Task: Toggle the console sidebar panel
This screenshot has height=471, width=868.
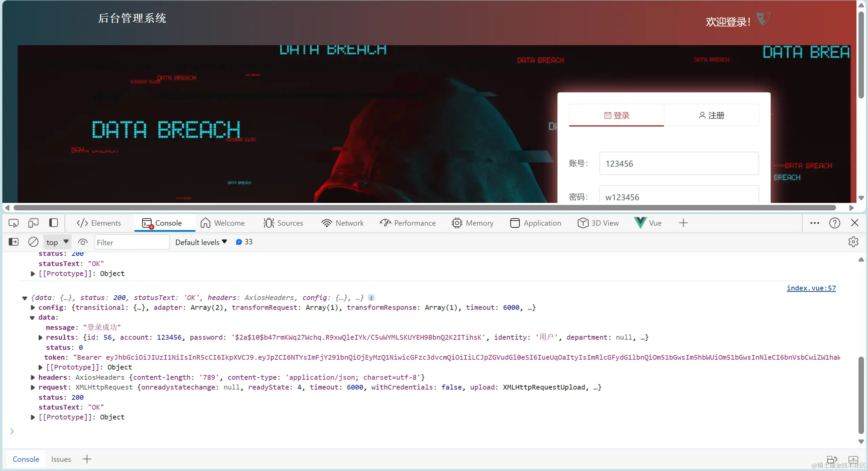Action: 14,242
